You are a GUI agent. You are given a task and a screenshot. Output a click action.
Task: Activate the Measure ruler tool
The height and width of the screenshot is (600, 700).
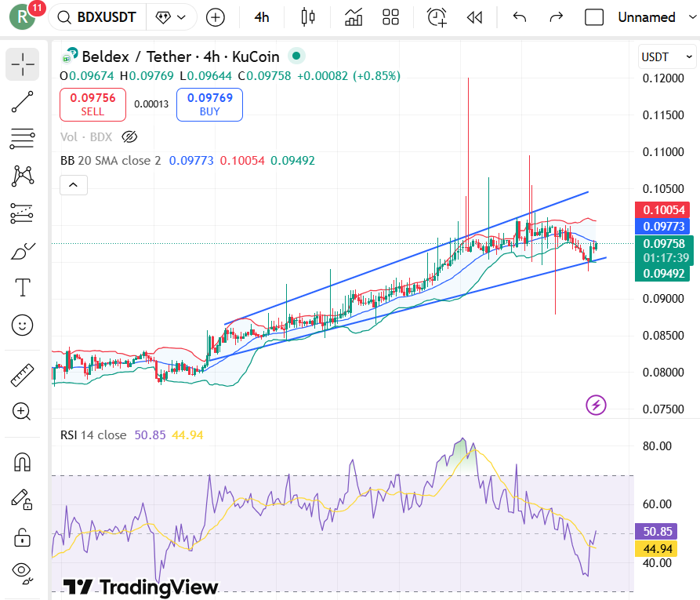(x=22, y=374)
